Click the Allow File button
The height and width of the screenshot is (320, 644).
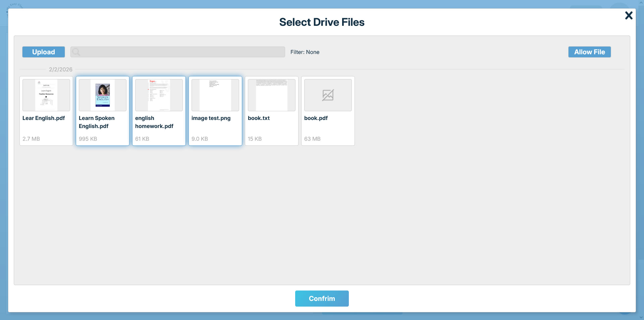(589, 52)
